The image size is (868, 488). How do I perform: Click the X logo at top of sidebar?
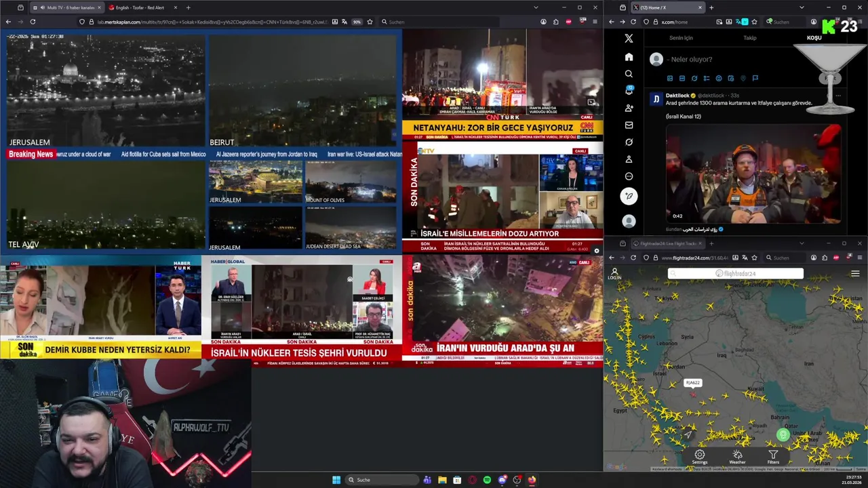(629, 39)
